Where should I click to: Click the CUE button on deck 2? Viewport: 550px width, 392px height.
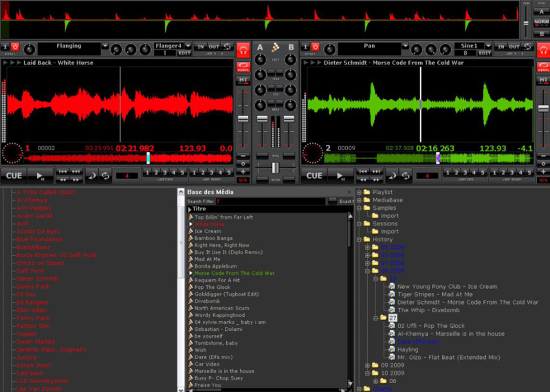tap(314, 176)
